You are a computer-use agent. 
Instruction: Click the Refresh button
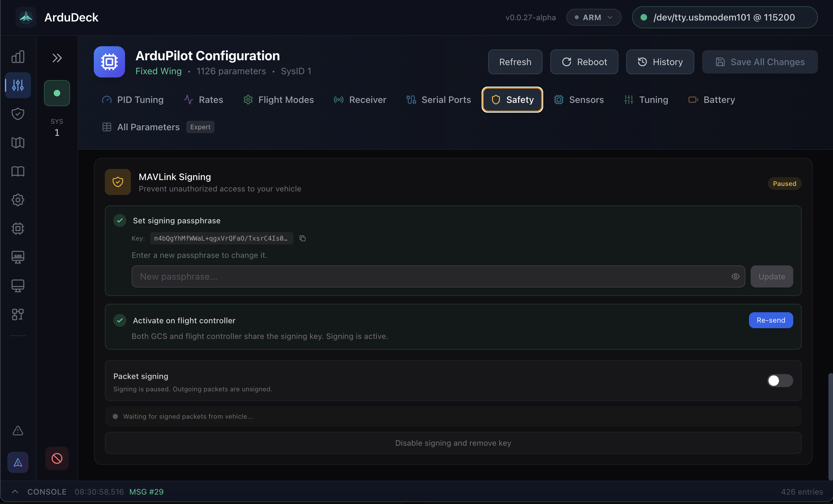click(515, 62)
